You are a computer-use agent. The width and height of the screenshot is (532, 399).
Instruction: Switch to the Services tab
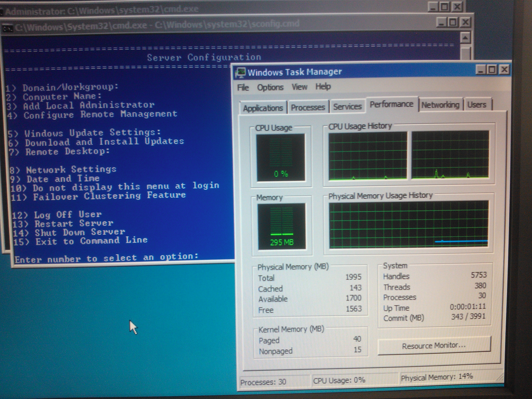[347, 107]
